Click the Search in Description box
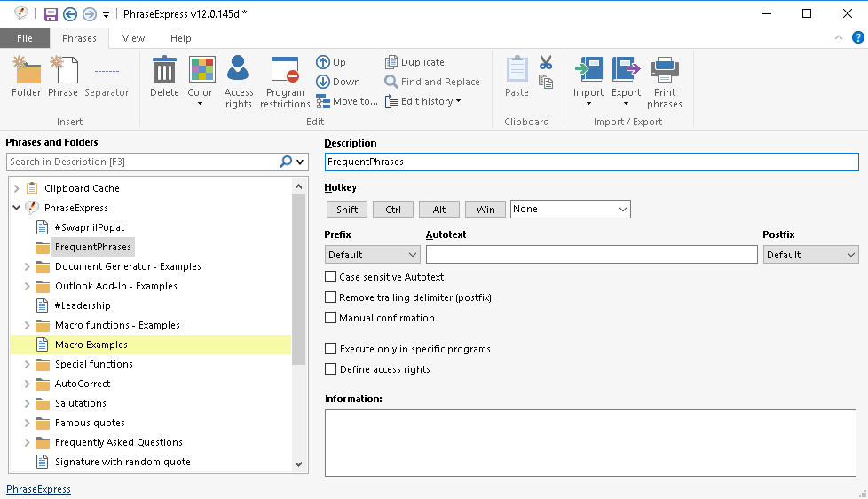 [x=143, y=162]
